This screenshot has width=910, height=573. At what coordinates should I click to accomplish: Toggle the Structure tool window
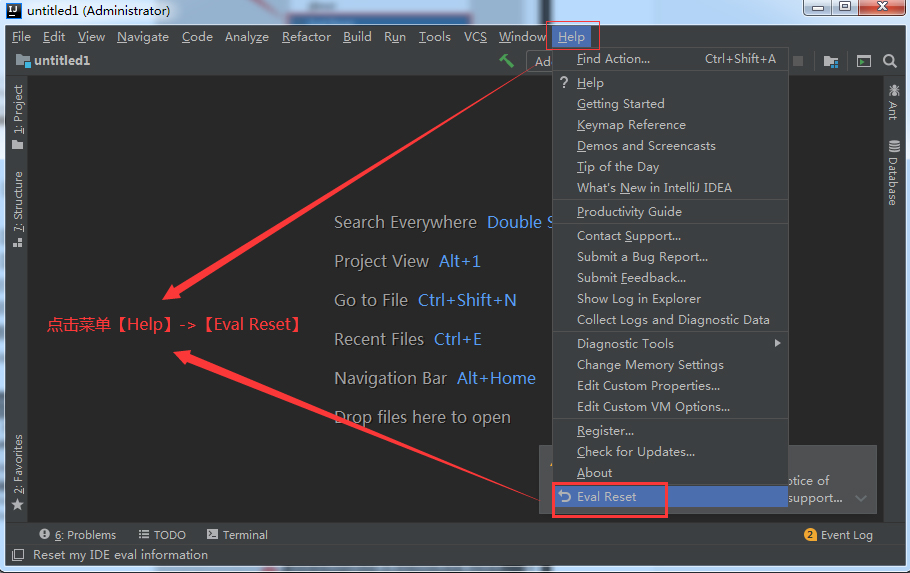[18, 209]
